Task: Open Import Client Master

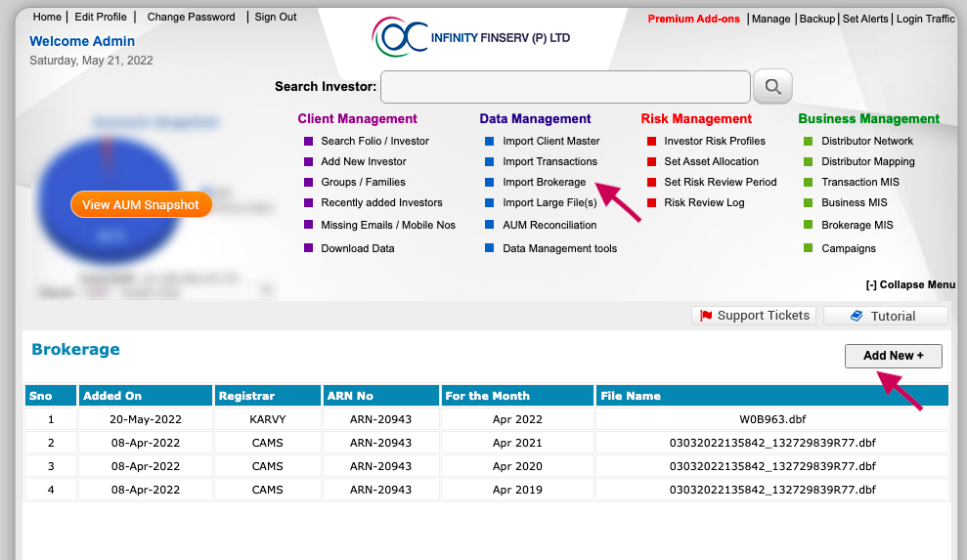Action: 550,142
